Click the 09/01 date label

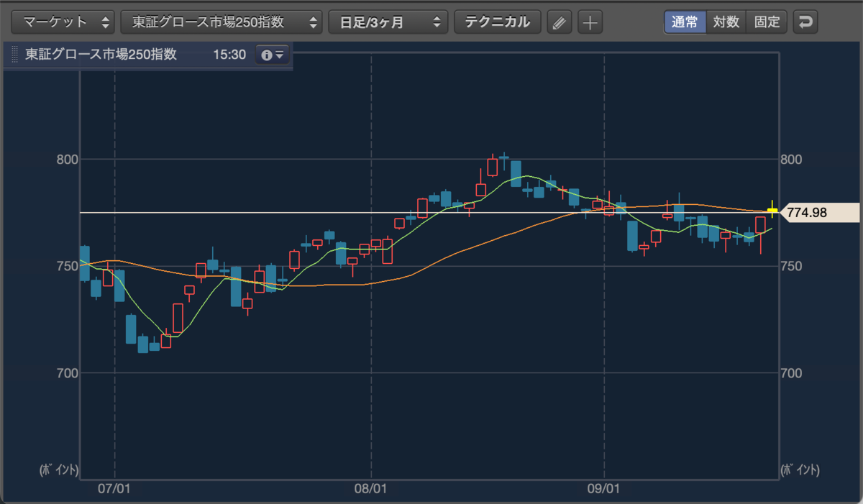tap(604, 489)
